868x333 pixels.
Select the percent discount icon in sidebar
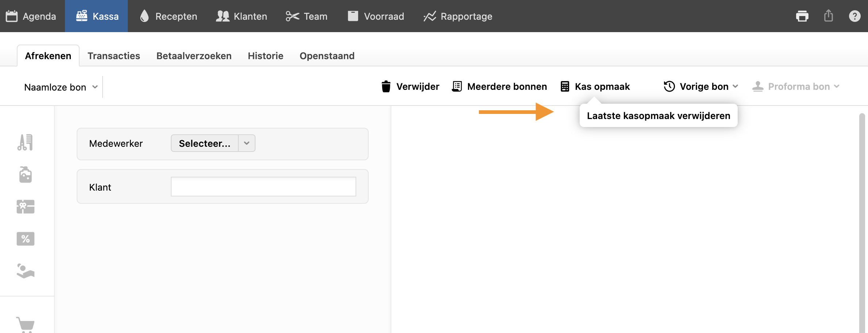tap(25, 239)
